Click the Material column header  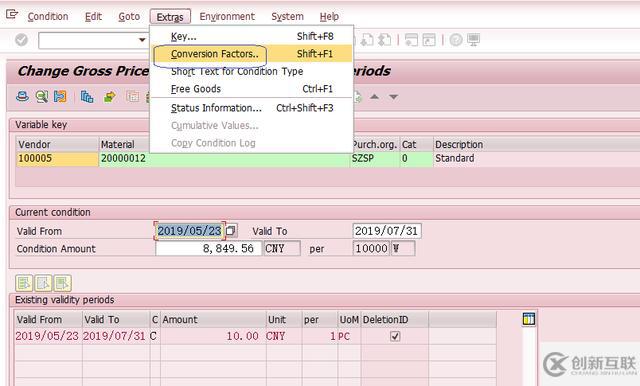[124, 144]
